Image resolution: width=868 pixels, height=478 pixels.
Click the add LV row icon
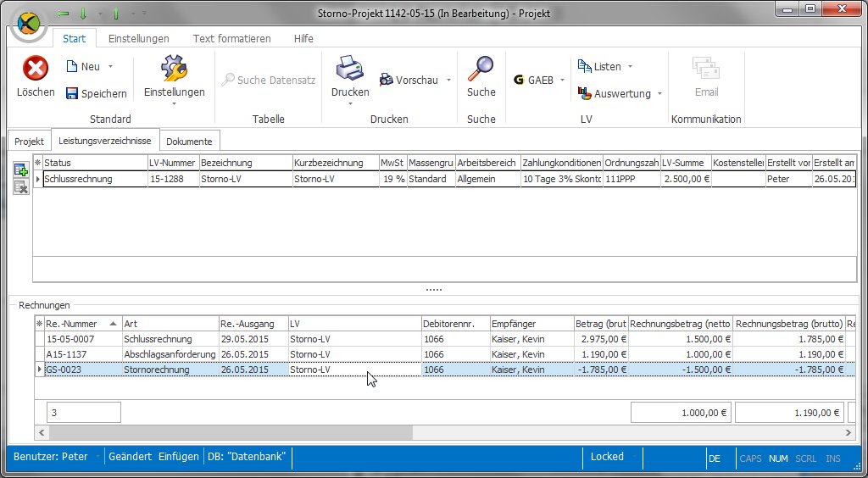(x=21, y=170)
